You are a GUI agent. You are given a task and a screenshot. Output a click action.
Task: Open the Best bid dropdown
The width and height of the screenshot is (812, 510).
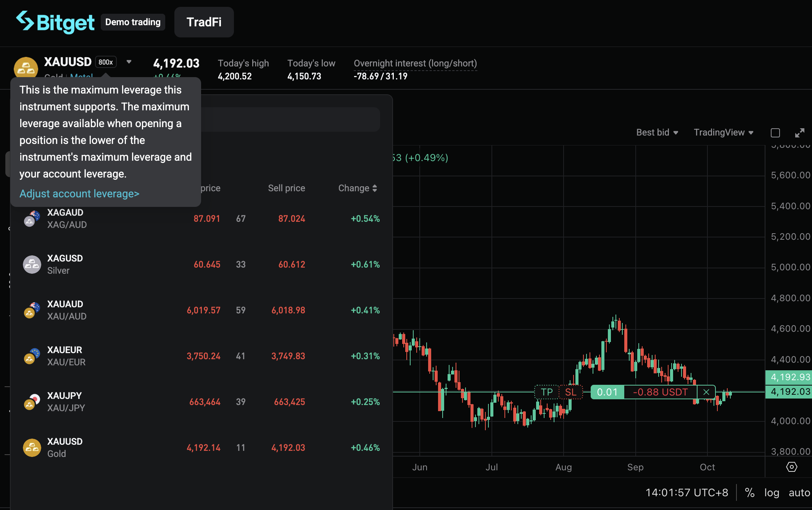coord(657,132)
